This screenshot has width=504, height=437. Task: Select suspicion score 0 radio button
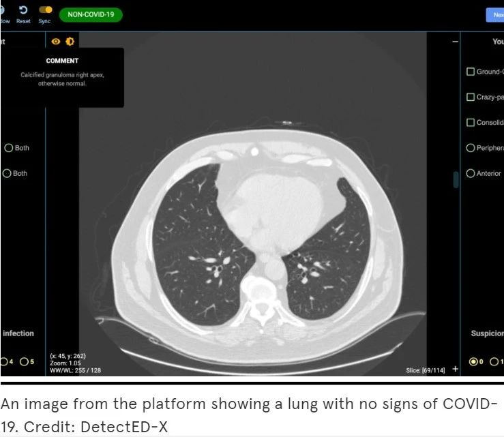coord(473,361)
